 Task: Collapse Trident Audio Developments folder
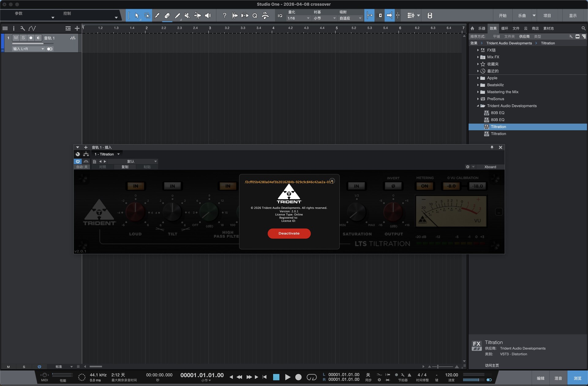pos(478,106)
